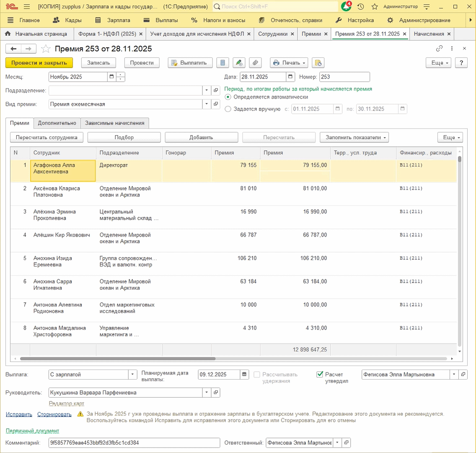The image size is (476, 453).
Task: Click the toolbar icon right of Печать
Action: pyautogui.click(x=318, y=62)
